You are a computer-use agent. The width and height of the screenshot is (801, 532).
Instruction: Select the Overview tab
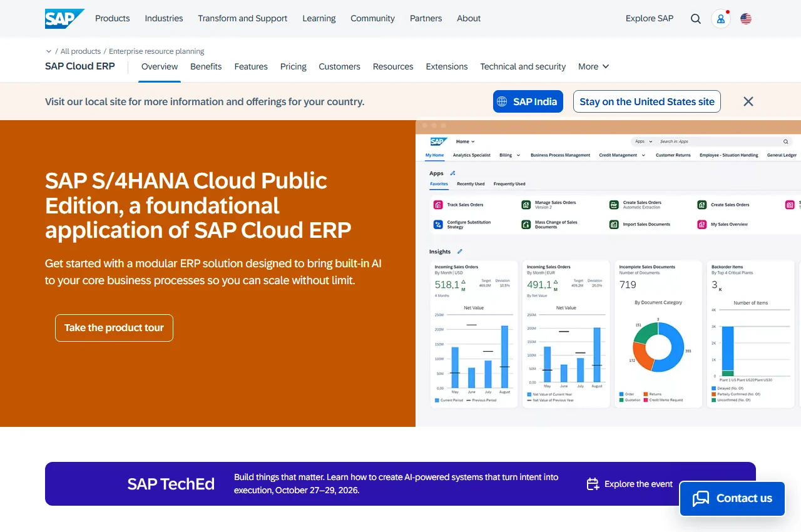coord(160,66)
